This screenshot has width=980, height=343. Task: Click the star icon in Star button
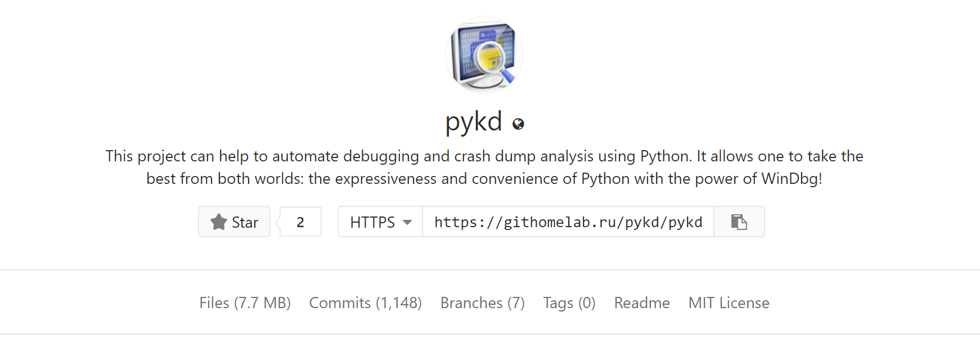pos(219,222)
